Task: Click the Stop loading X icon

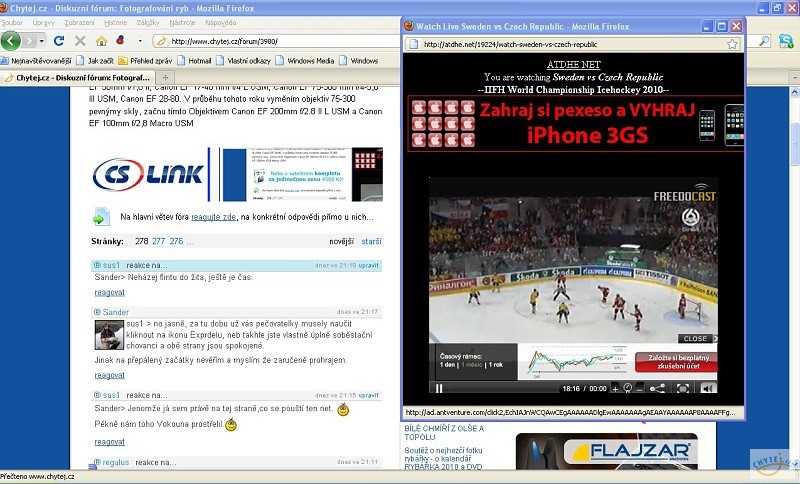Action: click(80, 41)
